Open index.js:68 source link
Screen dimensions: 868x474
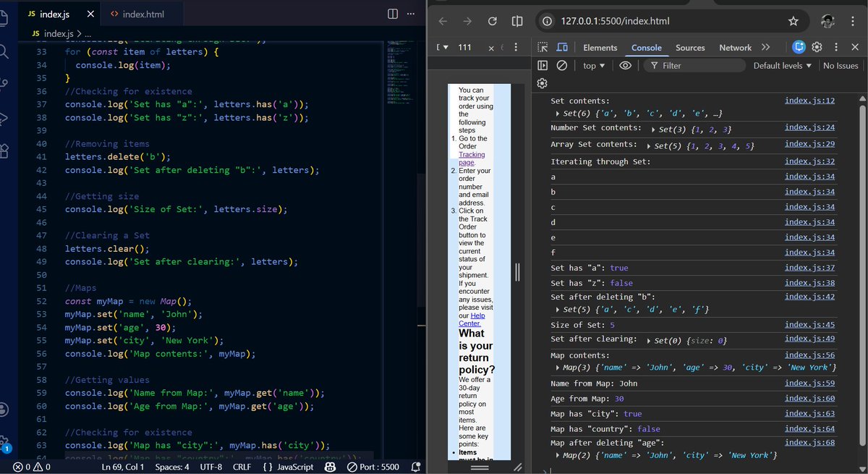(809, 442)
